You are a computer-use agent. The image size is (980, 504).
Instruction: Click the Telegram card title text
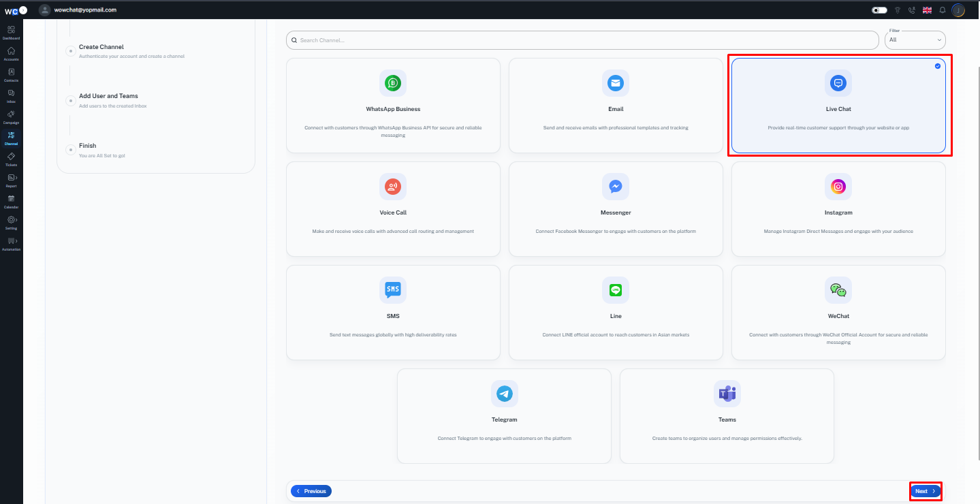[x=505, y=420]
